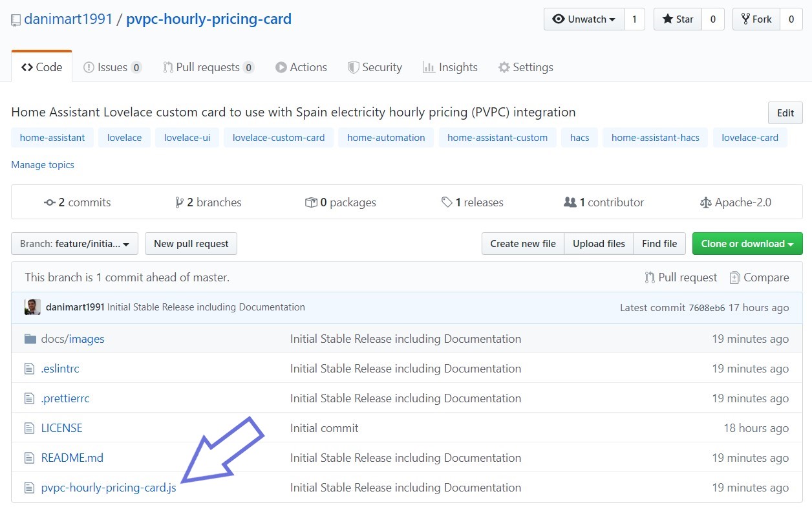The height and width of the screenshot is (509, 812).
Task: Open the lovelace-custom-card topic tag
Action: 279,137
